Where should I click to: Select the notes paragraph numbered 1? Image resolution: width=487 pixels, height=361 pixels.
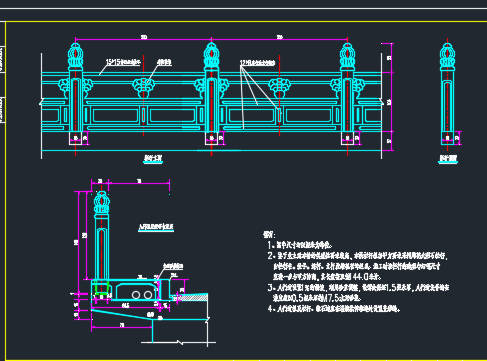(x=300, y=245)
